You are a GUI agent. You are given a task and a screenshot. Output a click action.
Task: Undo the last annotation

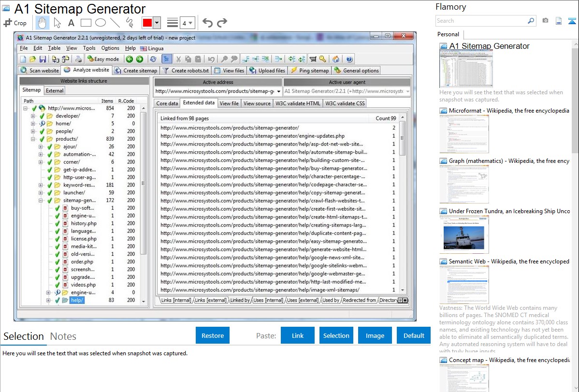(207, 23)
